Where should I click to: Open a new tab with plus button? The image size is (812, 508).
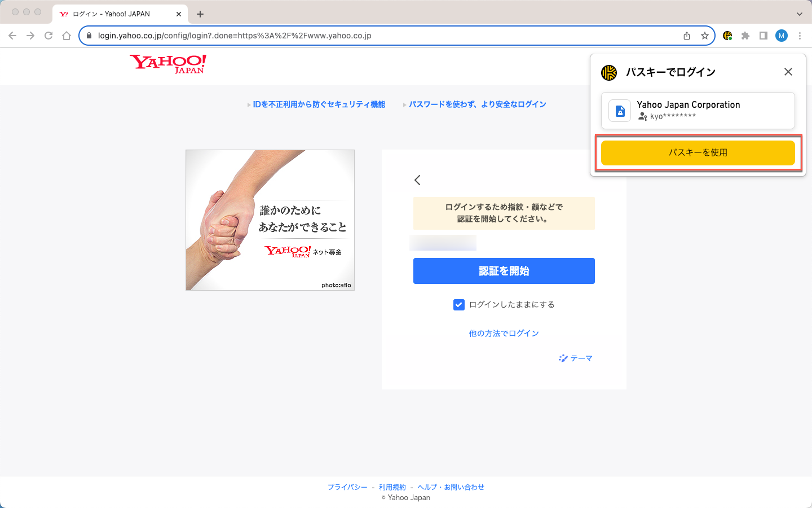pyautogui.click(x=200, y=14)
